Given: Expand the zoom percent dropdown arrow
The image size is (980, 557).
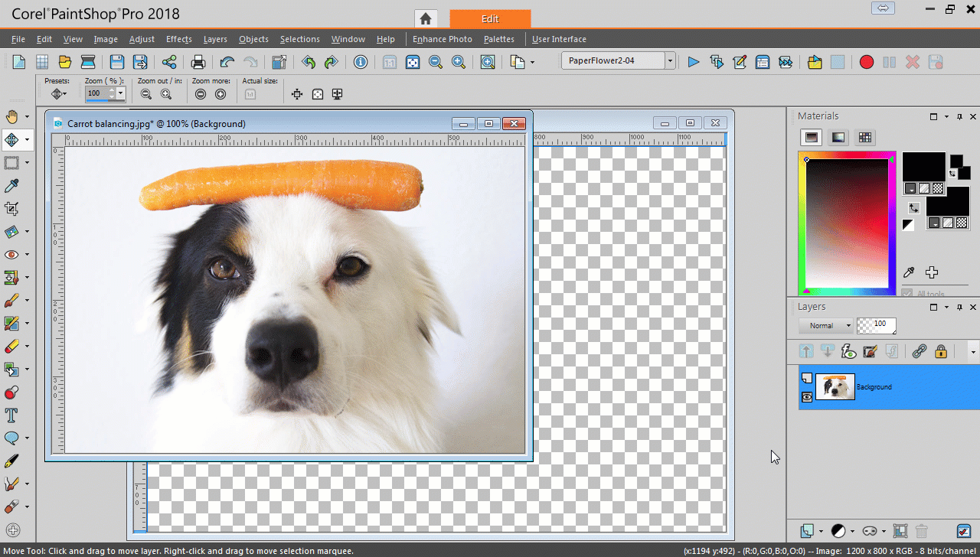Looking at the screenshot, I should [x=121, y=93].
